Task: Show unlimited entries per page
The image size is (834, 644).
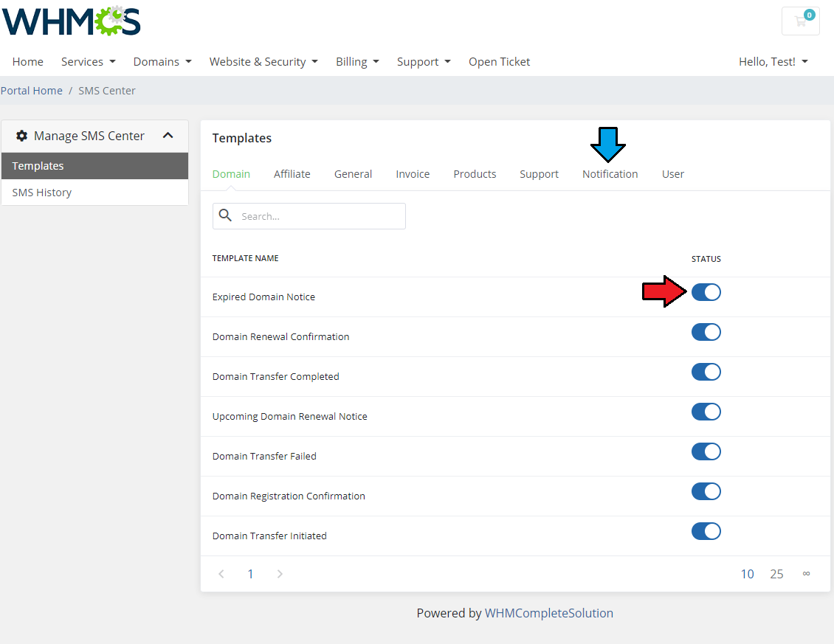Action: coord(807,573)
